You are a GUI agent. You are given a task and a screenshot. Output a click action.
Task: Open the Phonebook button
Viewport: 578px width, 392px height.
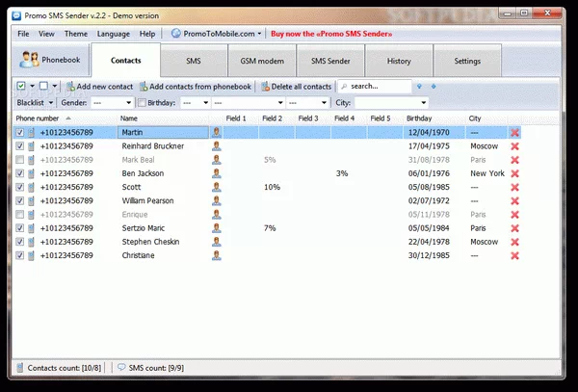50,61
